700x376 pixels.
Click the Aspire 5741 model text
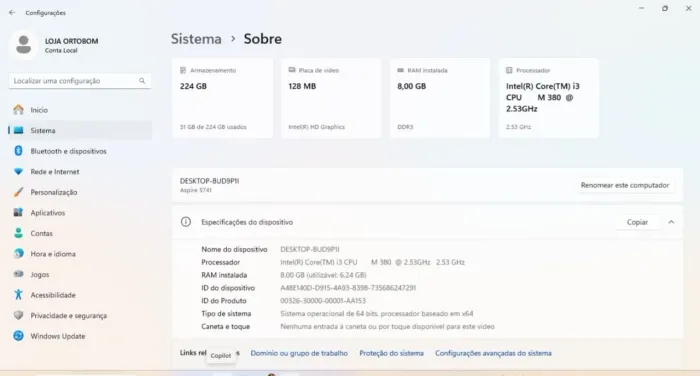196,190
